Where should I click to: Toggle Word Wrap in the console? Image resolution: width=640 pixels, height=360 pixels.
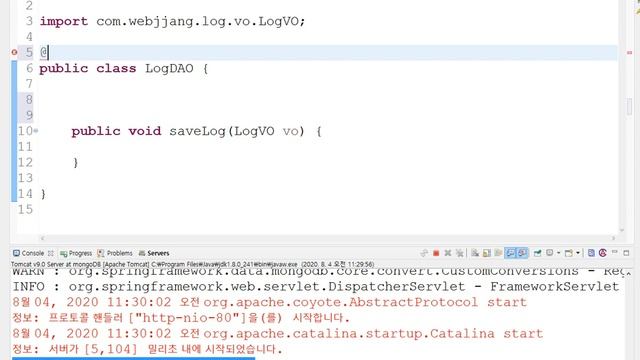pyautogui.click(x=498, y=253)
